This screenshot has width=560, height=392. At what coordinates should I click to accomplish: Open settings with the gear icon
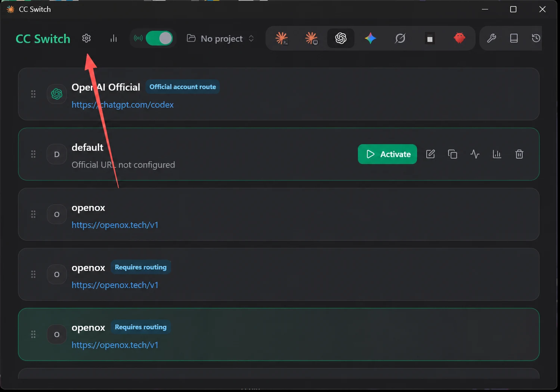point(86,38)
